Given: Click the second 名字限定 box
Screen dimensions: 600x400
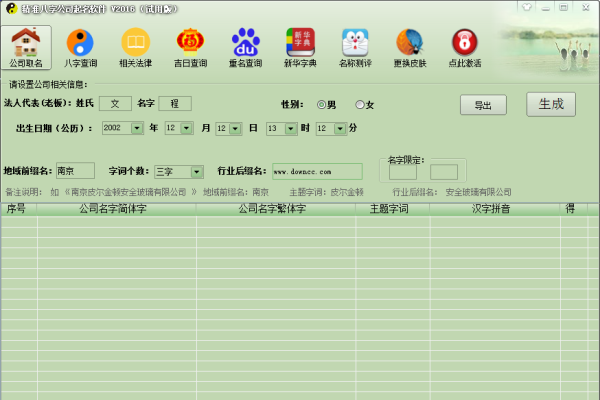Looking at the screenshot, I should [444, 172].
